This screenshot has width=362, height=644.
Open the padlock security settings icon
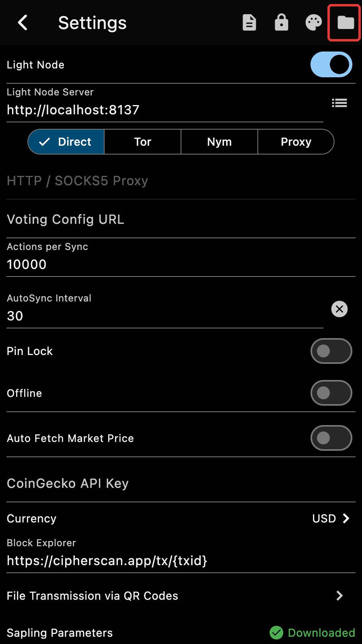click(x=282, y=23)
